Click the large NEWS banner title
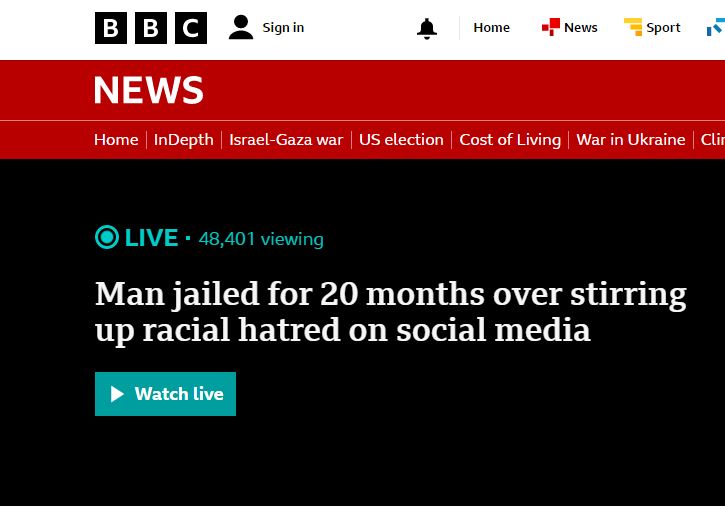 (x=149, y=91)
